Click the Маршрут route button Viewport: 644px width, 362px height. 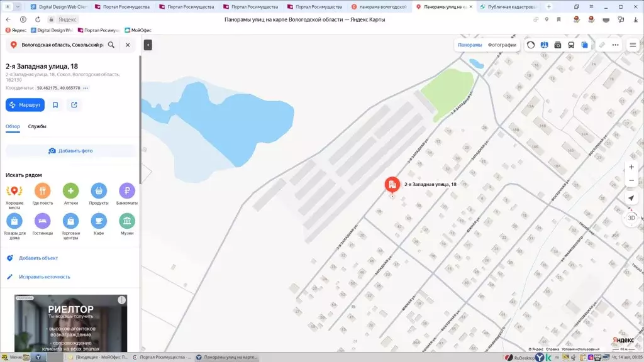[x=25, y=105]
